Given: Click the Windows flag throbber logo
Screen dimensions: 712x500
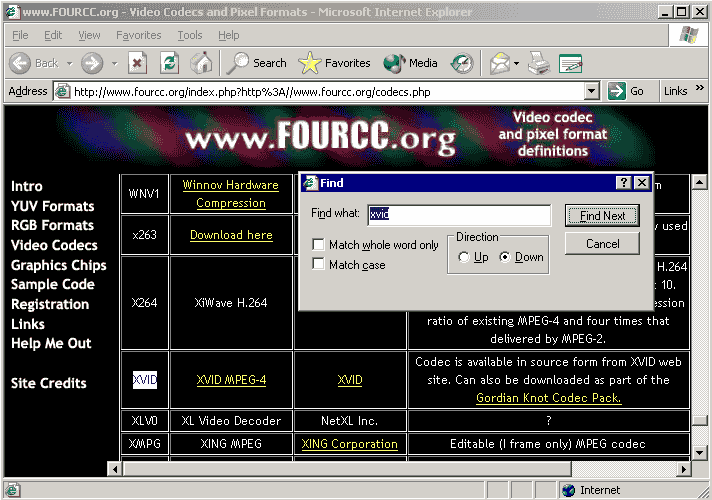Looking at the screenshot, I should 688,35.
